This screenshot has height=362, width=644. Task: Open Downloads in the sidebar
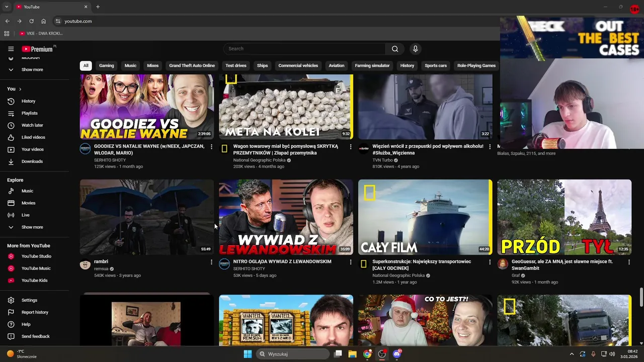pyautogui.click(x=32, y=161)
